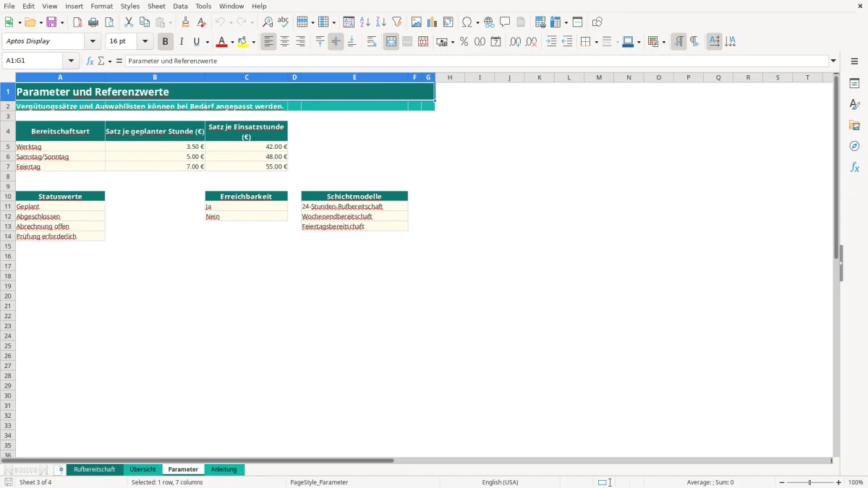Insert a hyperlink
Screen dimensions: 868x488
[x=490, y=22]
